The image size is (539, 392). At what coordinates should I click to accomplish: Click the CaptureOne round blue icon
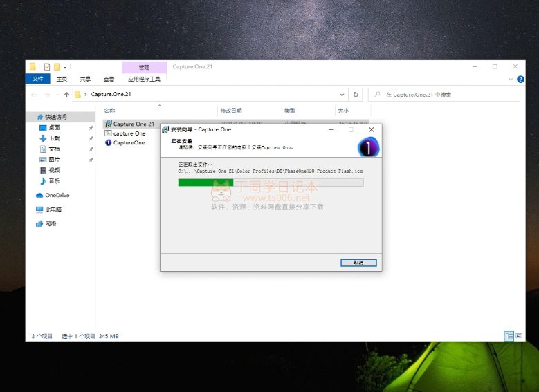coord(108,142)
